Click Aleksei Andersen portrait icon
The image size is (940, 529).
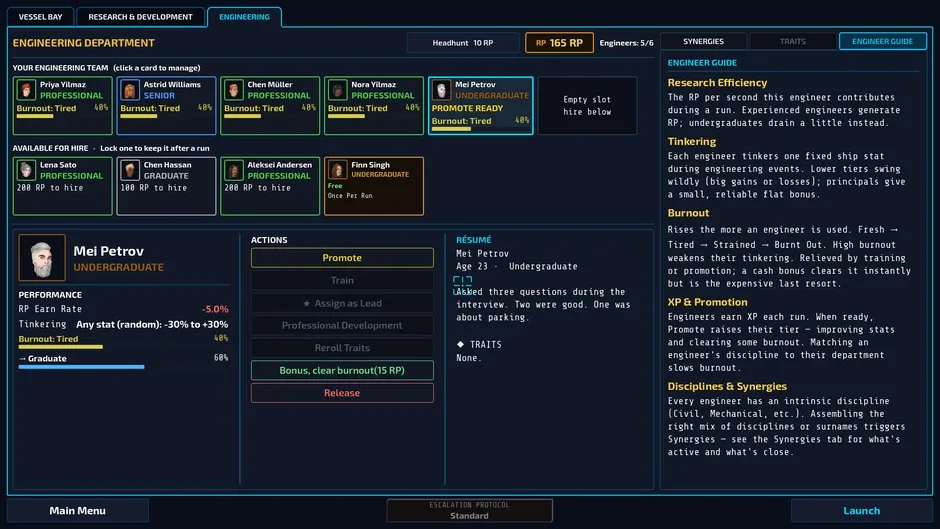point(233,170)
